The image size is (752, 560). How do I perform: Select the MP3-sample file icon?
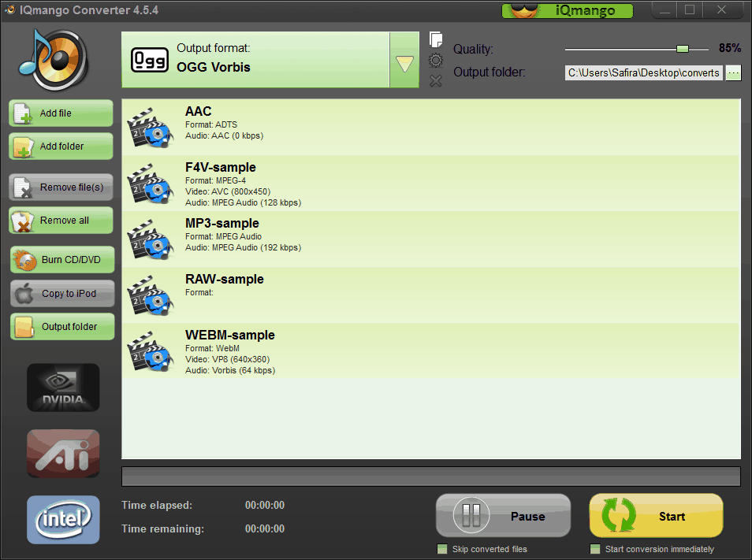[x=150, y=239]
